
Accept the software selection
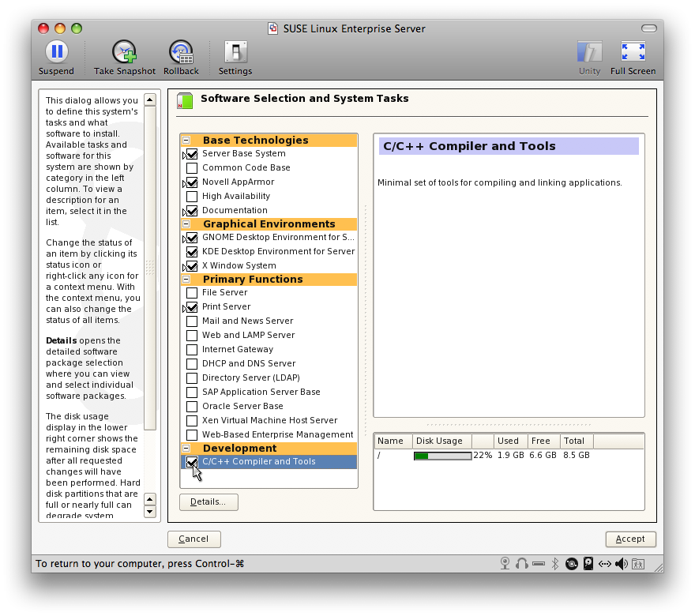tap(631, 539)
